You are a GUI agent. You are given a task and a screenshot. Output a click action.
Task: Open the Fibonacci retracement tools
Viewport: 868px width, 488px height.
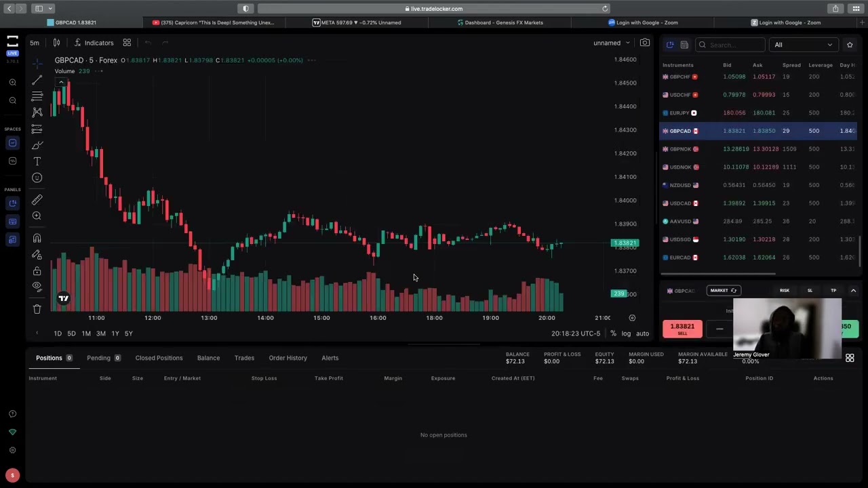tap(37, 96)
